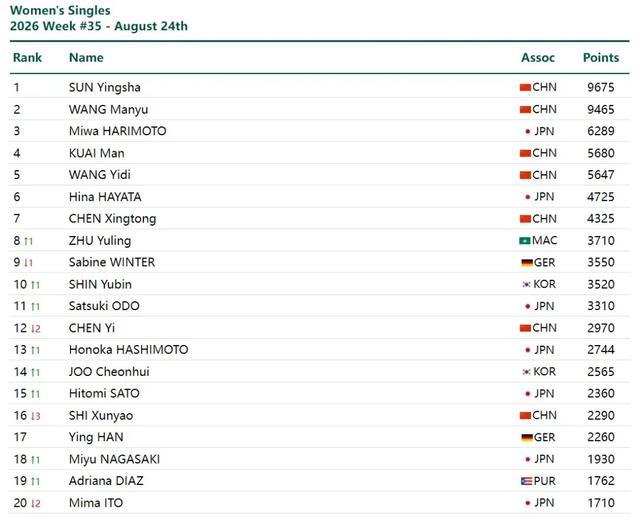Click the Assoc column header
The height and width of the screenshot is (517, 640).
click(x=538, y=58)
